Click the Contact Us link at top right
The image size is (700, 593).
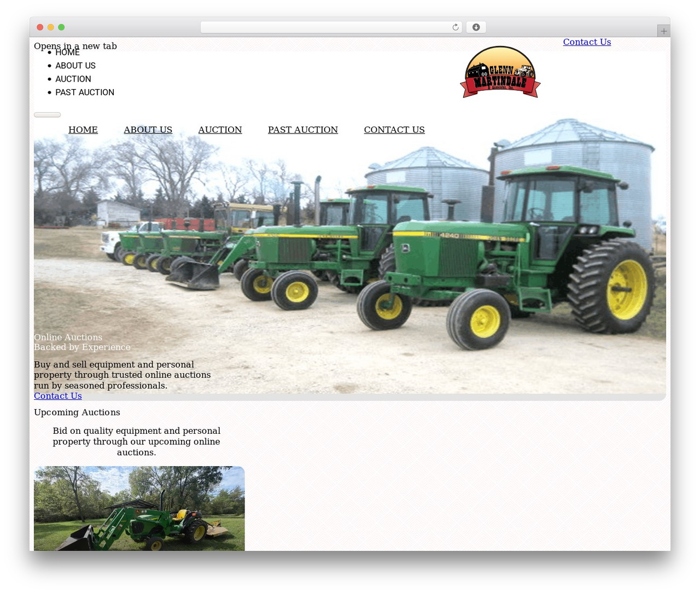pyautogui.click(x=587, y=42)
